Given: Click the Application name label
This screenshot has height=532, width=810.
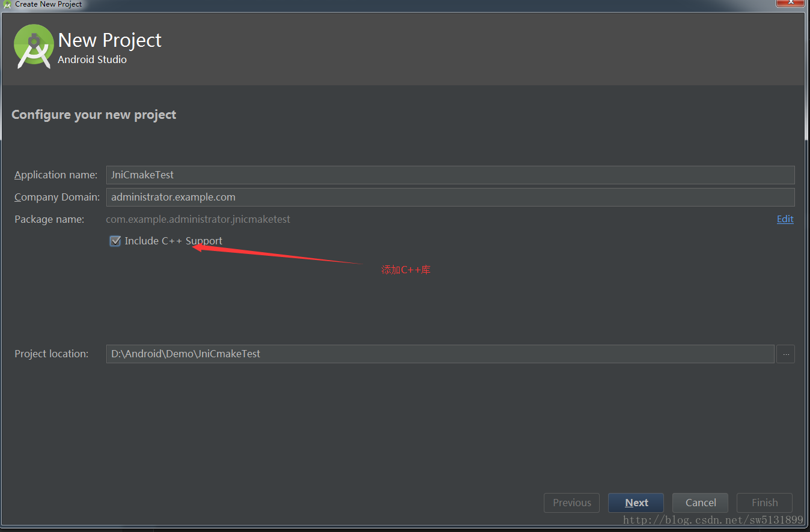Looking at the screenshot, I should coord(56,175).
